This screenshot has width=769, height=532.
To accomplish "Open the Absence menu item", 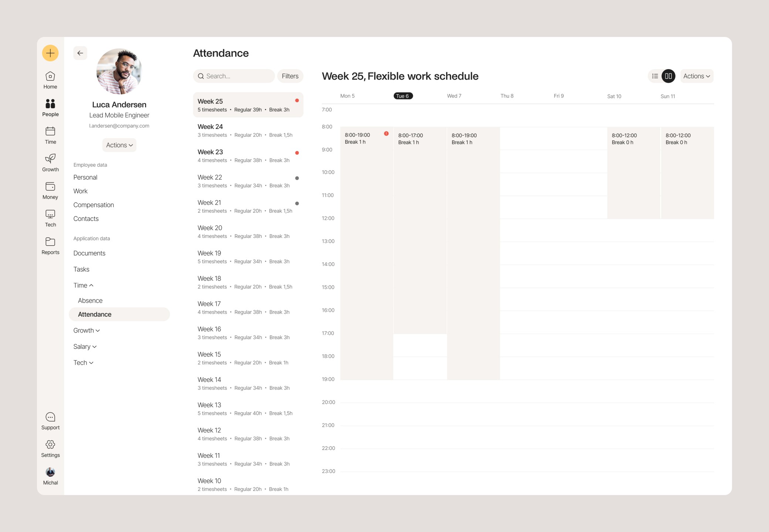I will tap(90, 301).
